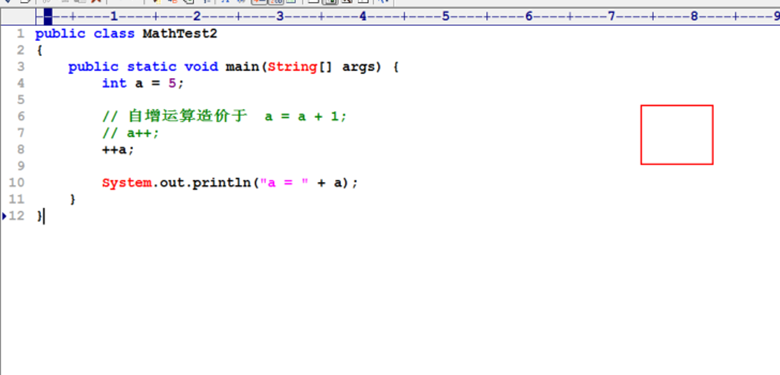The width and height of the screenshot is (780, 375).
Task: Click the red String keyword in main
Action: [x=292, y=67]
